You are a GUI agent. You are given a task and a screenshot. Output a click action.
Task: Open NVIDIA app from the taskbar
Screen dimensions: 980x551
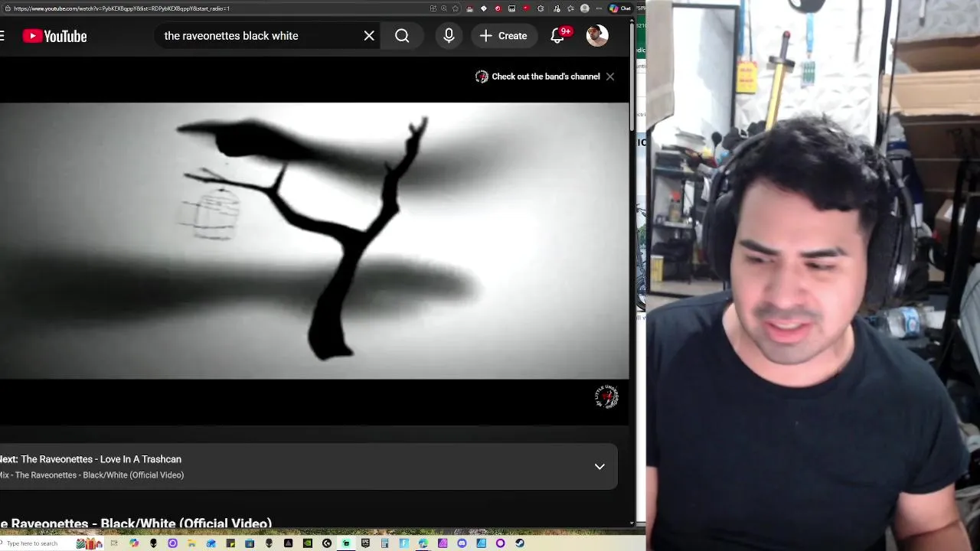point(308,543)
